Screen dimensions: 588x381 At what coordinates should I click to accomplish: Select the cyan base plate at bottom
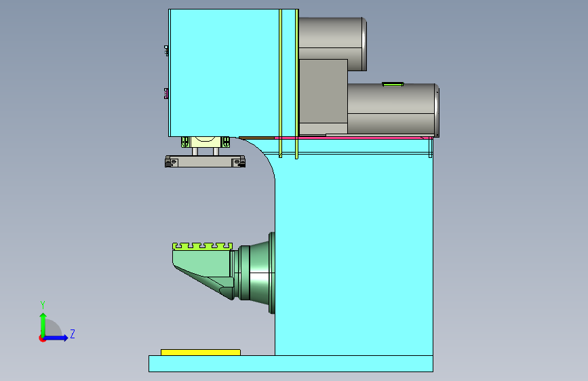pyautogui.click(x=291, y=364)
